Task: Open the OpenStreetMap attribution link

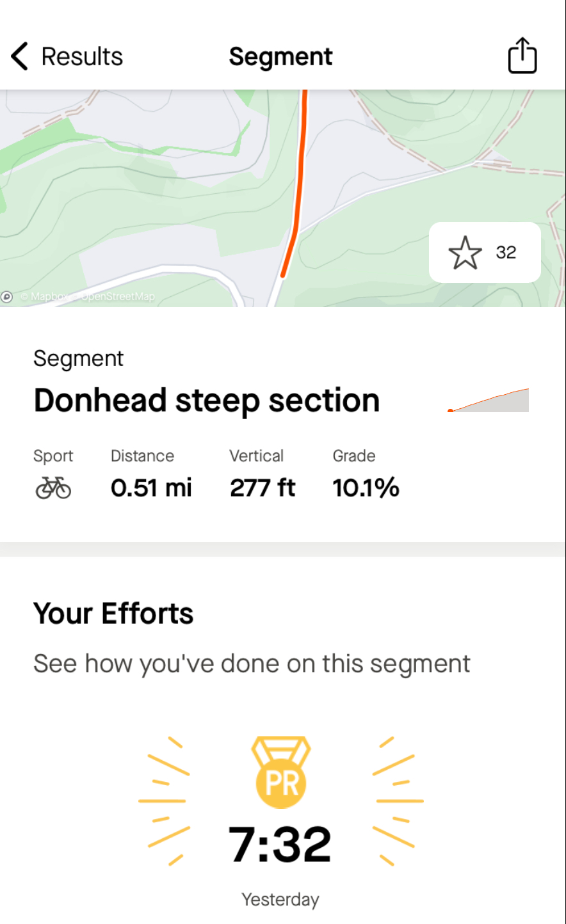Action: click(x=118, y=297)
